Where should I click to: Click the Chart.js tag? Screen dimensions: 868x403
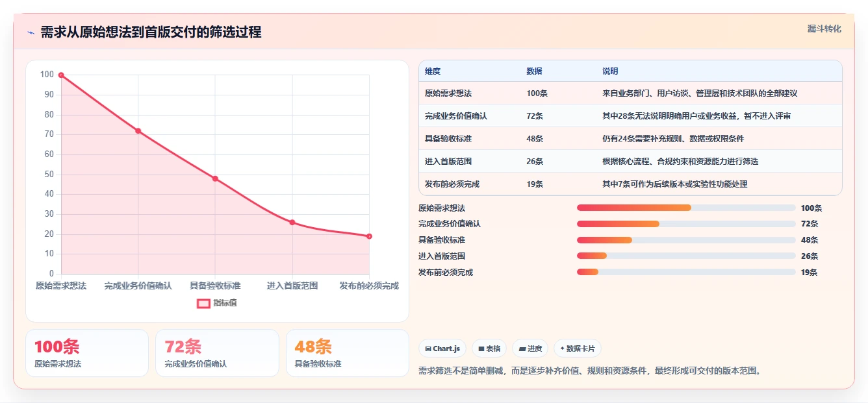[x=442, y=348]
